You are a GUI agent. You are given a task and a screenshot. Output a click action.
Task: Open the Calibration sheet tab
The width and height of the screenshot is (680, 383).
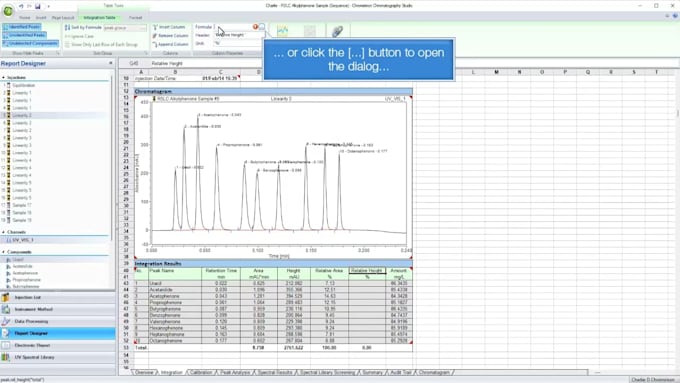[x=201, y=373]
